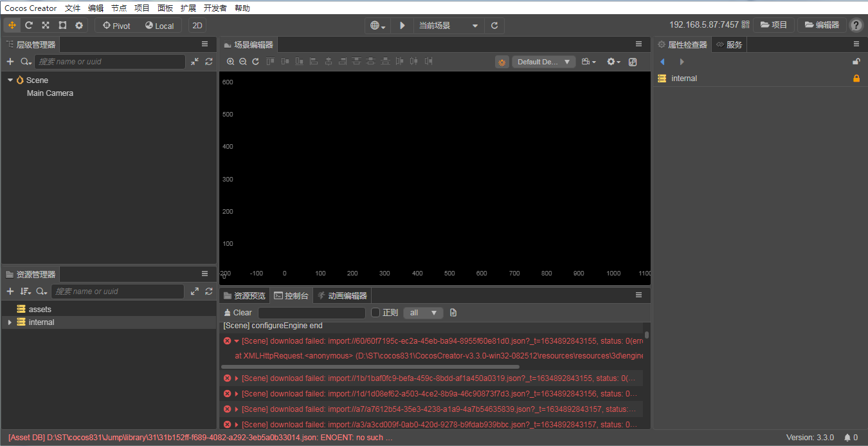Click the lock icon on the internal row
Screen dimensions: 868x446
click(x=856, y=79)
